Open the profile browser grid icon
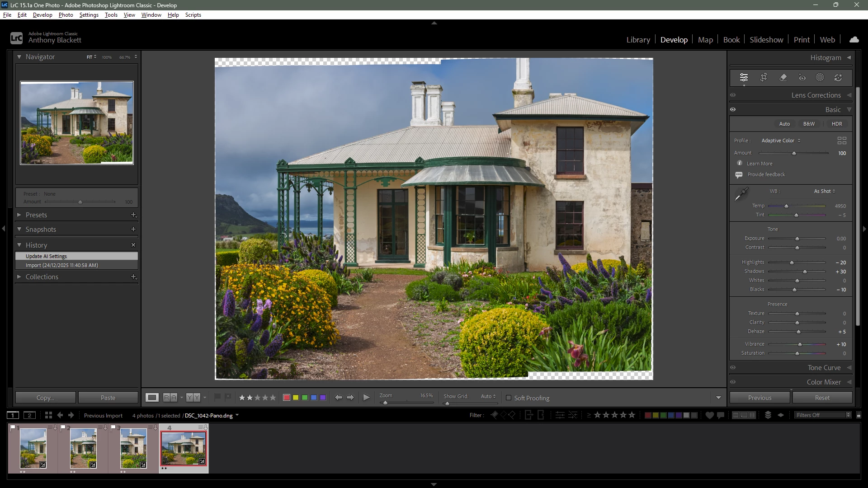868x488 pixels. pos(842,141)
